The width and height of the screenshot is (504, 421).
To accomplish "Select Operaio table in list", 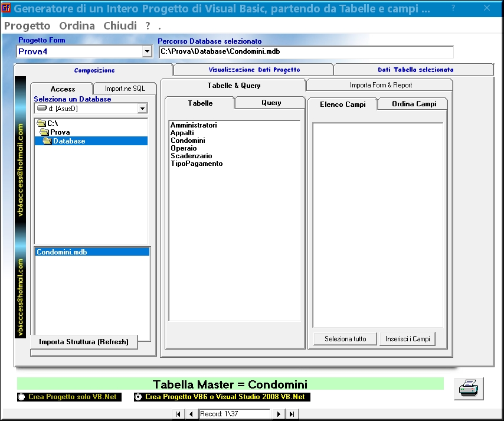I will tap(184, 148).
